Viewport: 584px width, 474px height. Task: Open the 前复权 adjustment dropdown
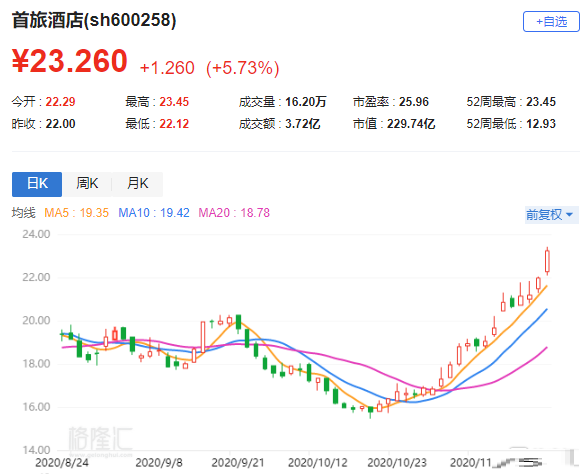(551, 215)
